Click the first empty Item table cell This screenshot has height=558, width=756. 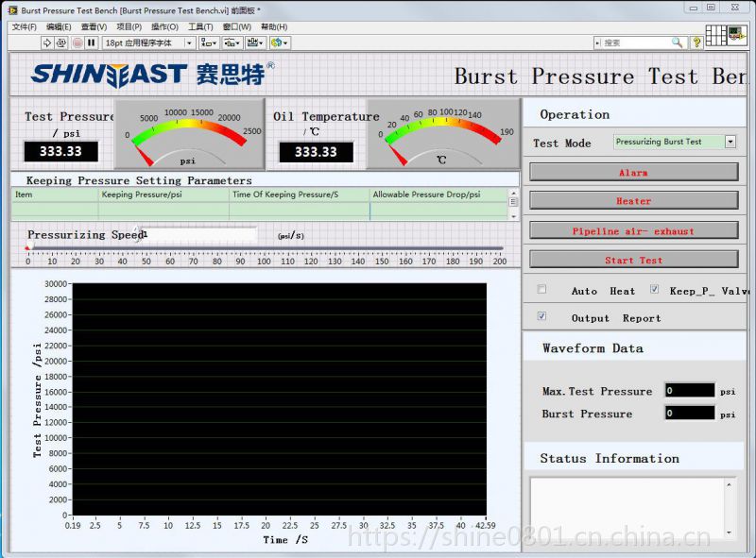(x=55, y=209)
